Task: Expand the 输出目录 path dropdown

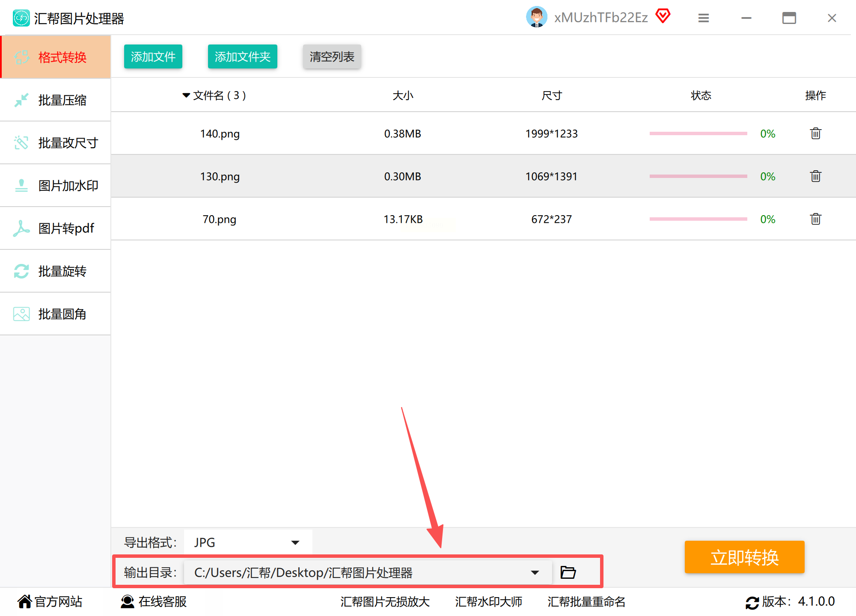Action: point(535,572)
